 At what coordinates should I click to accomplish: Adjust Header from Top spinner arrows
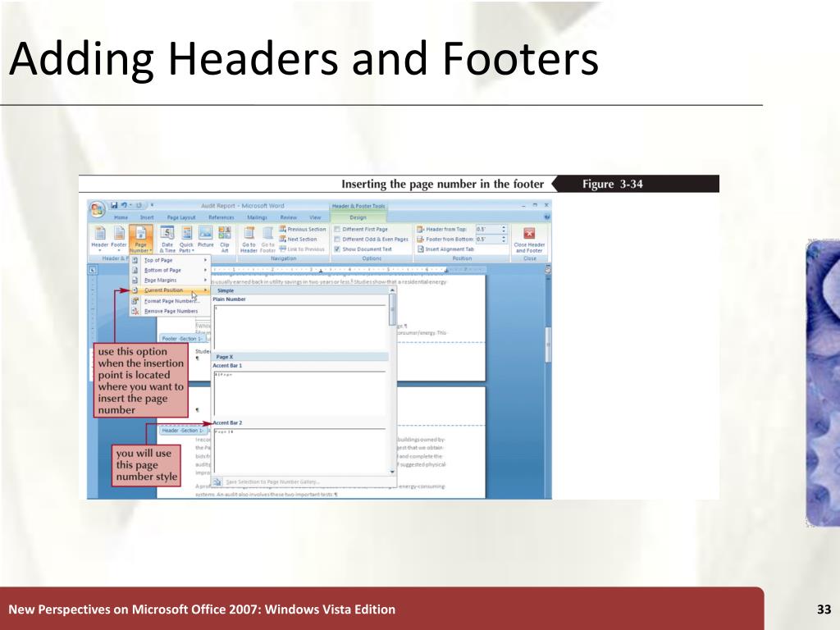pos(504,230)
